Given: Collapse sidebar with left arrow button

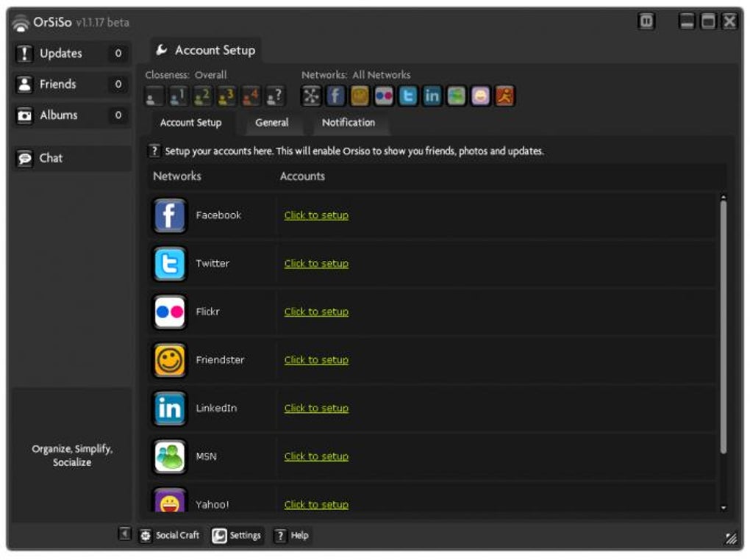Looking at the screenshot, I should 124,534.
